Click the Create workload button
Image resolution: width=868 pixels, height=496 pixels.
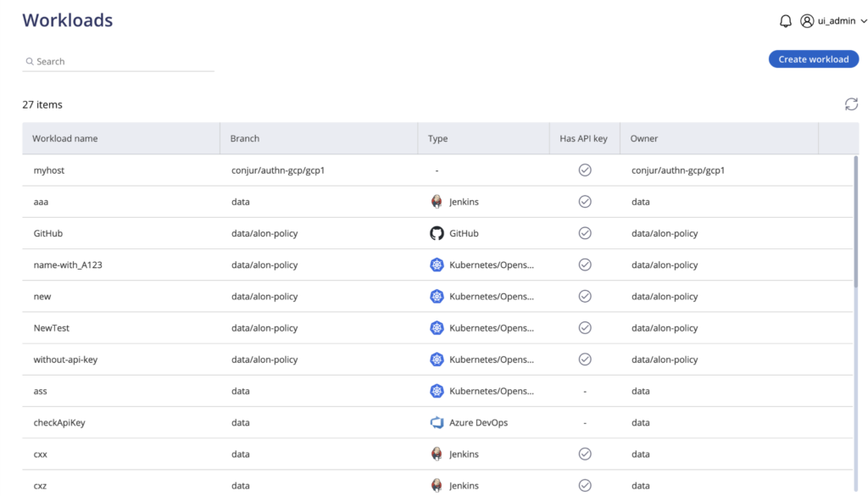pos(813,59)
